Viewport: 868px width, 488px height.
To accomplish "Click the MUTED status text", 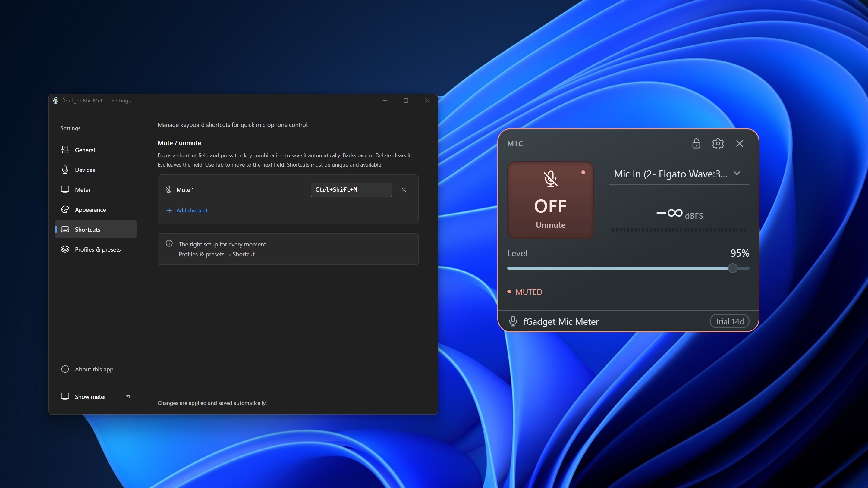I will (x=529, y=292).
